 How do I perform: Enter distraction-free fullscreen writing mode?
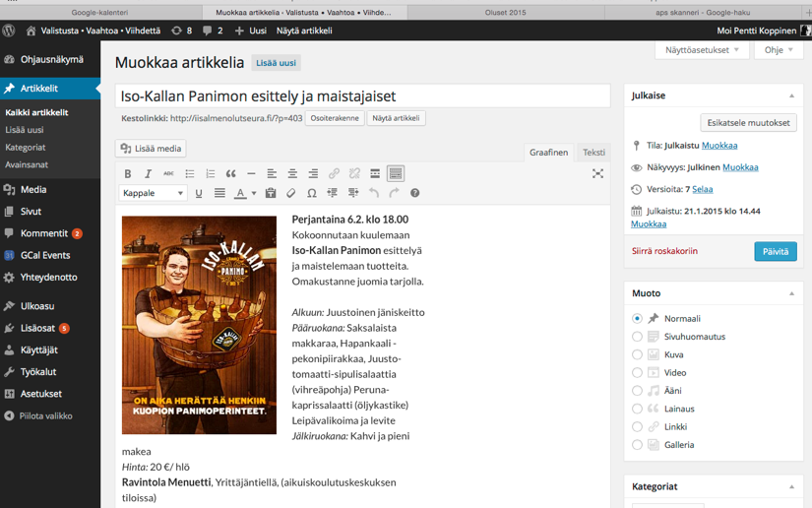tap(597, 174)
